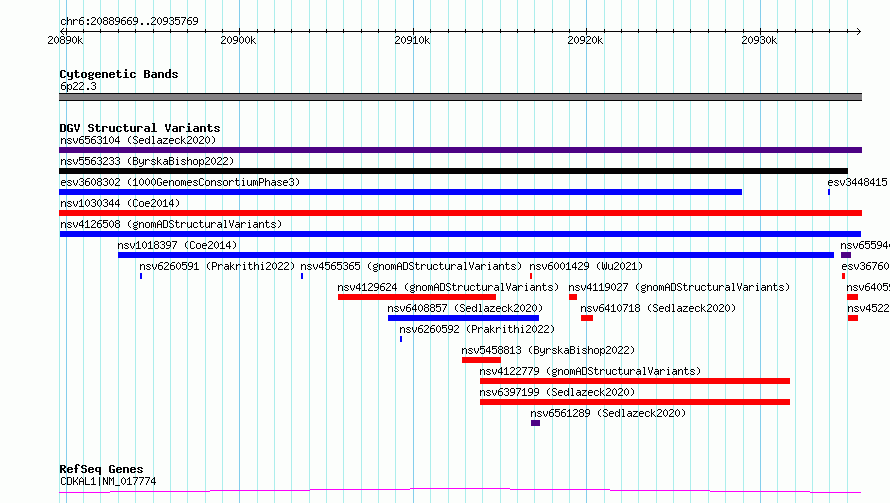Click the nsv6260592 (Prakrithi2022) label

(477, 329)
